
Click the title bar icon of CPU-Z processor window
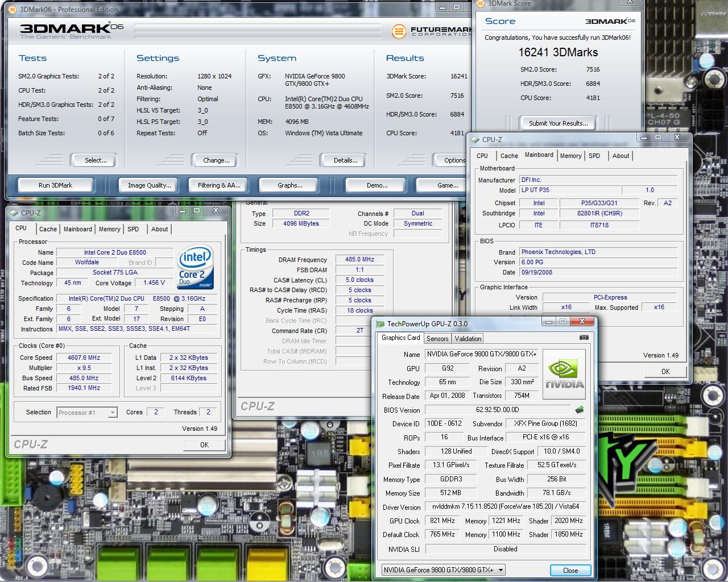click(14, 213)
